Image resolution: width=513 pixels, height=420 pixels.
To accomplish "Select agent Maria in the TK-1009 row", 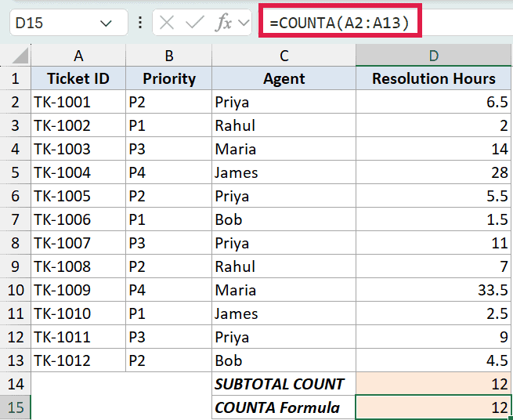I will click(284, 290).
